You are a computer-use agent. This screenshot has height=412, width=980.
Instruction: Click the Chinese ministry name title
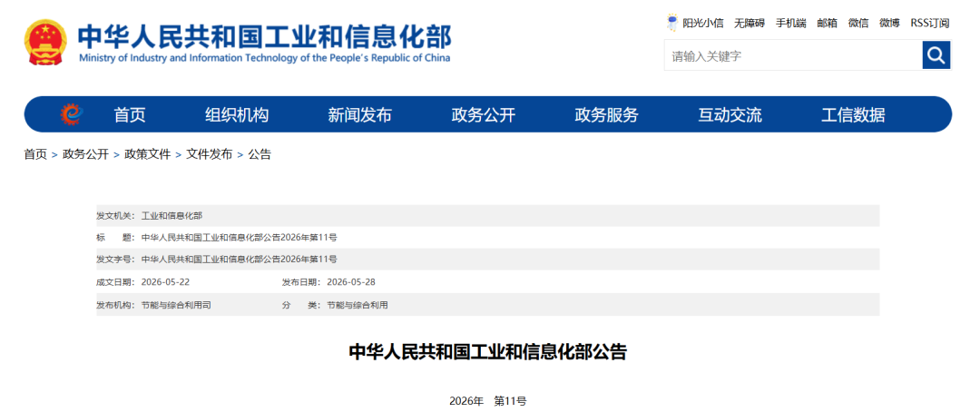coord(264,37)
